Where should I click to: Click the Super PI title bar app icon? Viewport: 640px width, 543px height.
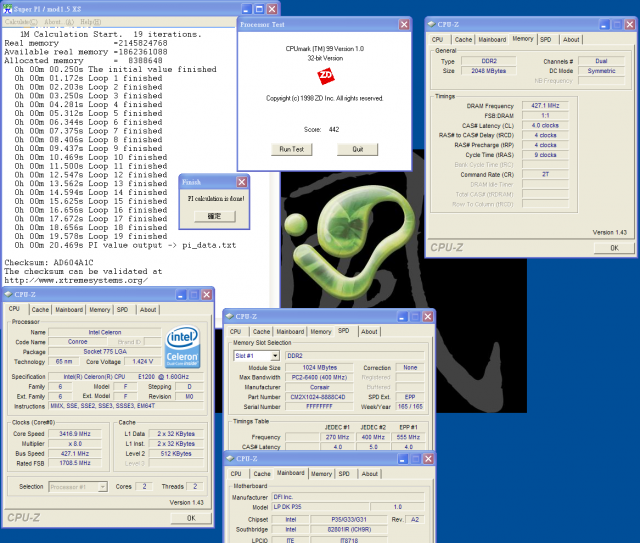tap(7, 9)
